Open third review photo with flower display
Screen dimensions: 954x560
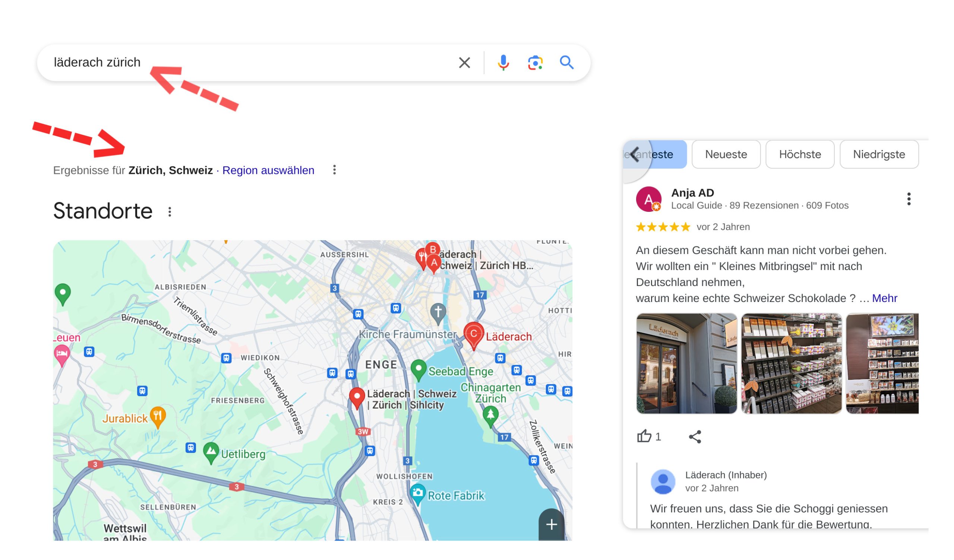point(882,363)
